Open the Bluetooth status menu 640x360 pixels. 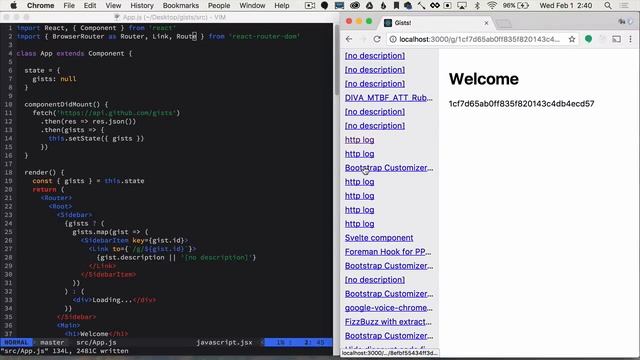477,5
